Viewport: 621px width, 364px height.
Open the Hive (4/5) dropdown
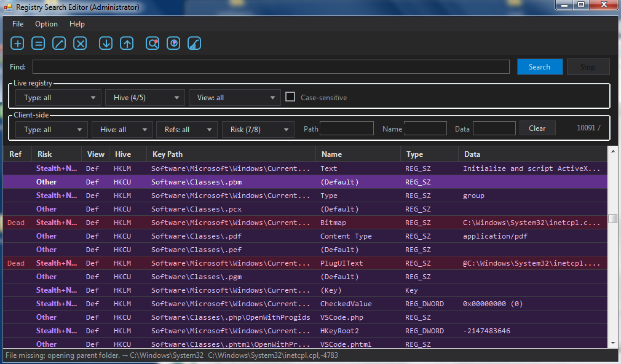click(145, 97)
